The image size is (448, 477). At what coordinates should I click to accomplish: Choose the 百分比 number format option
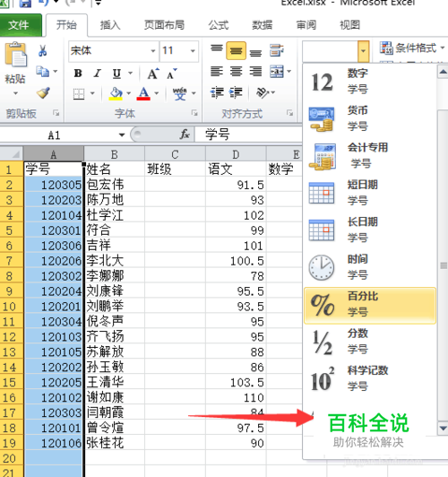pyautogui.click(x=370, y=305)
